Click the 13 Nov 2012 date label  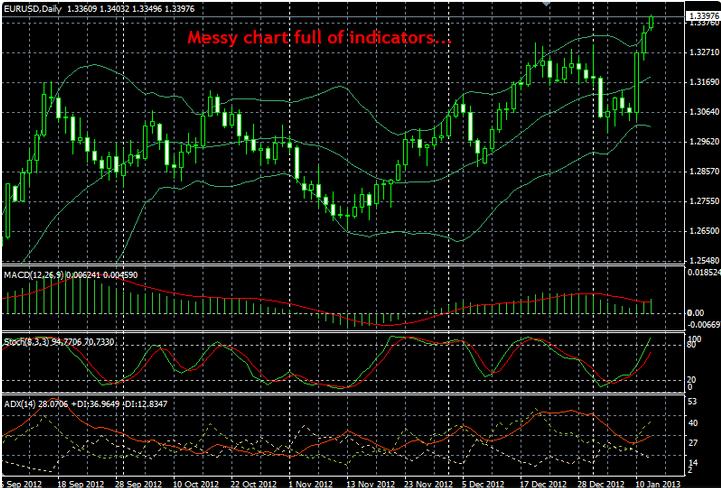point(370,483)
